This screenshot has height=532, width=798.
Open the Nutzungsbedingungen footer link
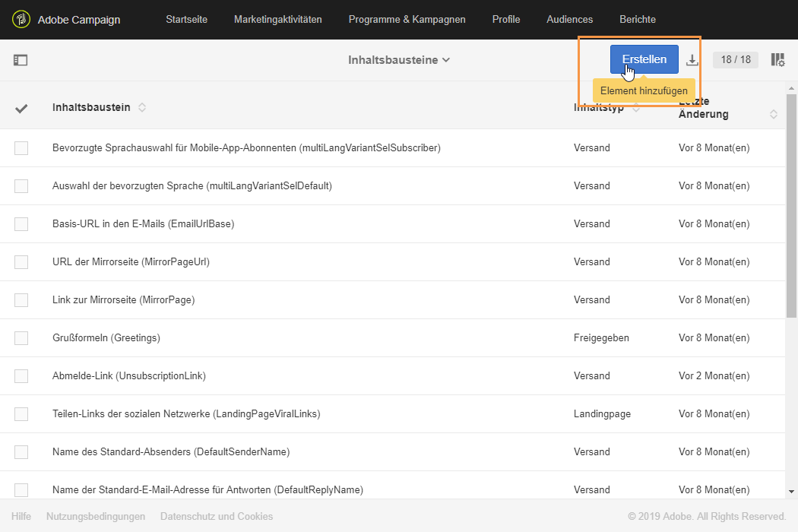click(x=96, y=517)
